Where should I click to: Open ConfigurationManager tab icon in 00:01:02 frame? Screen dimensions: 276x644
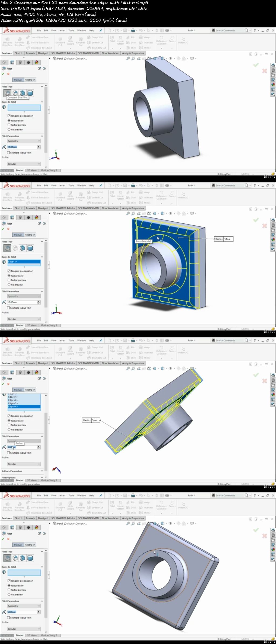click(x=20, y=372)
